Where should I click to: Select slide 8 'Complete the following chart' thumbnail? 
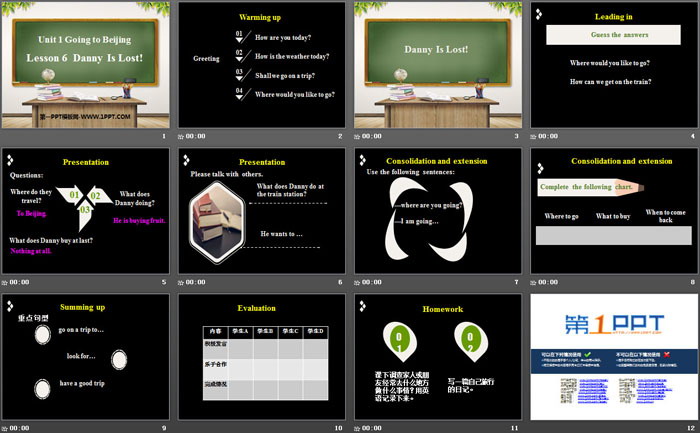click(x=614, y=211)
